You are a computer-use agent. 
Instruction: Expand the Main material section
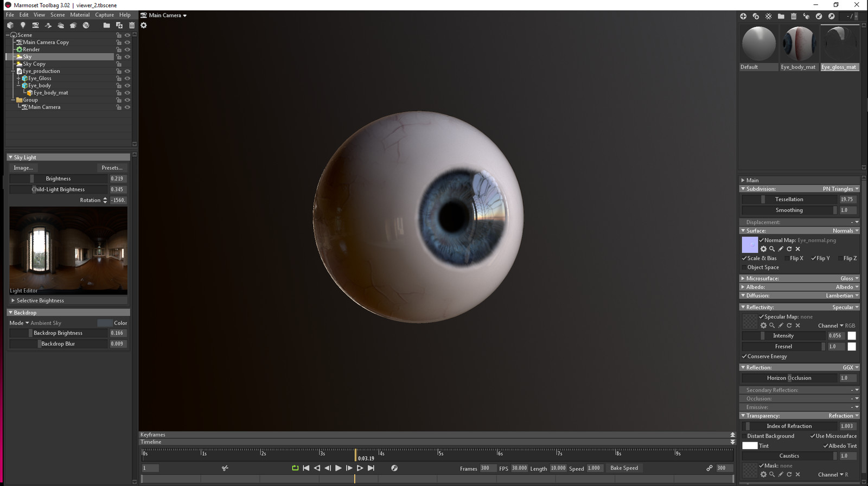coord(743,180)
